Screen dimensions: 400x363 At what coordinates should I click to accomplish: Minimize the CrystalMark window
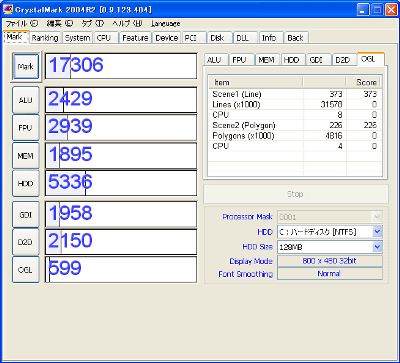point(363,9)
